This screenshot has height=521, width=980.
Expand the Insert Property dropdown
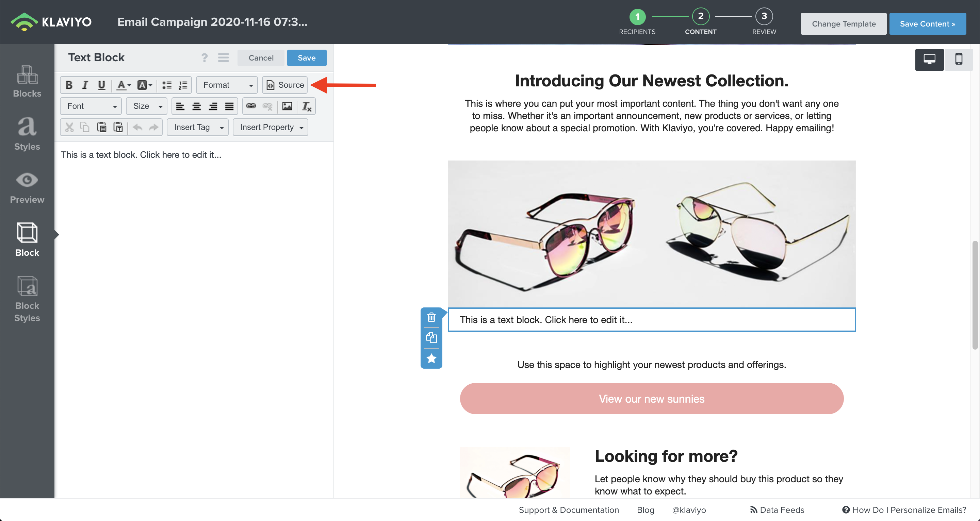click(271, 127)
